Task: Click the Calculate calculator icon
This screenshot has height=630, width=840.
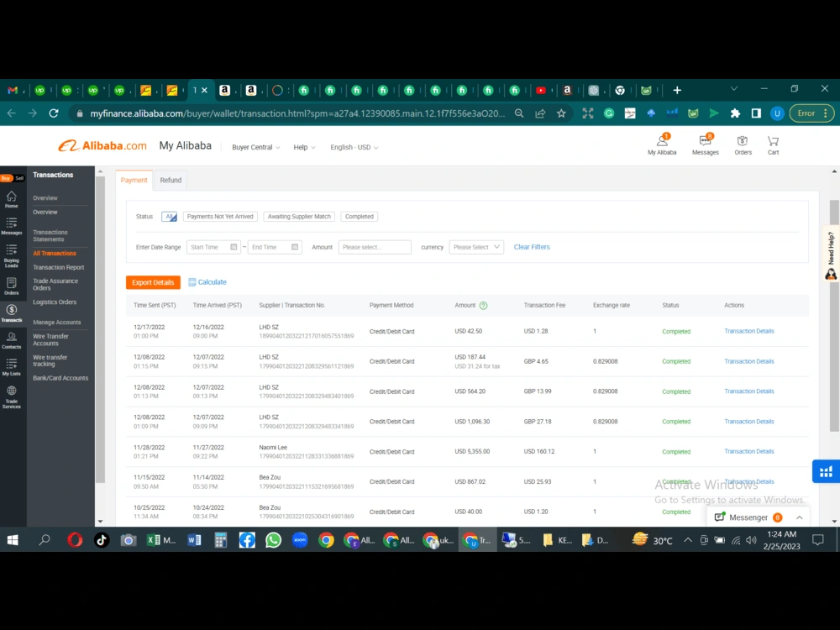Action: point(192,281)
